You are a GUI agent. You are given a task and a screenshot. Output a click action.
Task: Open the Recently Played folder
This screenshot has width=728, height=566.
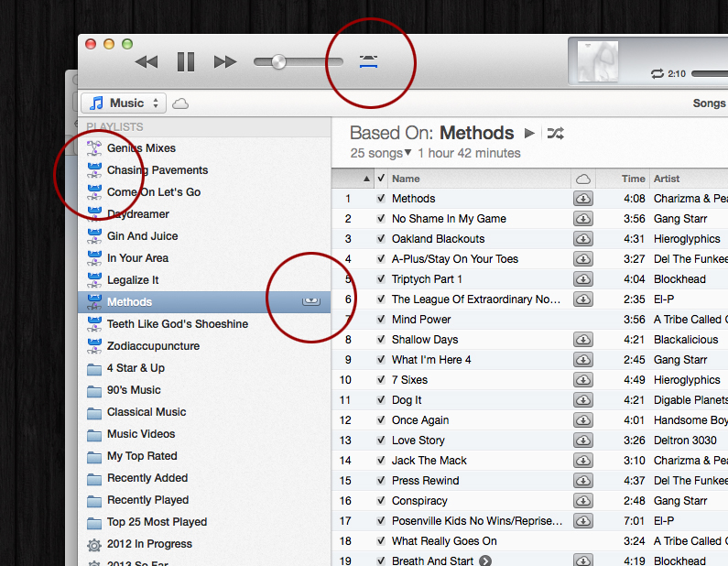(204, 500)
